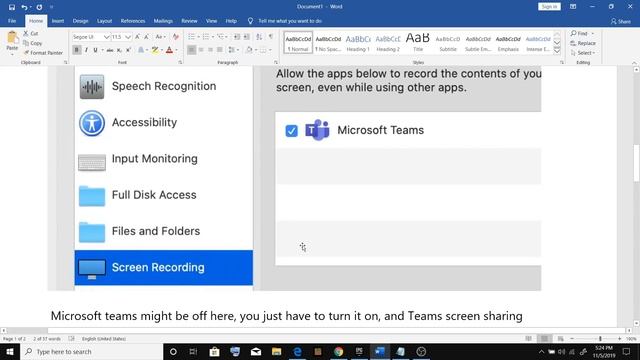The image size is (640, 360).
Task: Click the Undo icon in the title bar
Action: (x=24, y=7)
